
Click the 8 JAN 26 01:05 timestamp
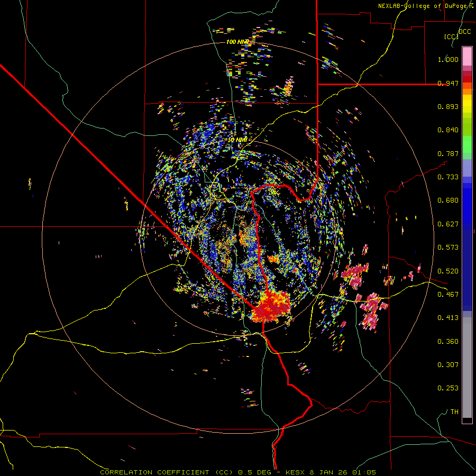(x=343, y=472)
